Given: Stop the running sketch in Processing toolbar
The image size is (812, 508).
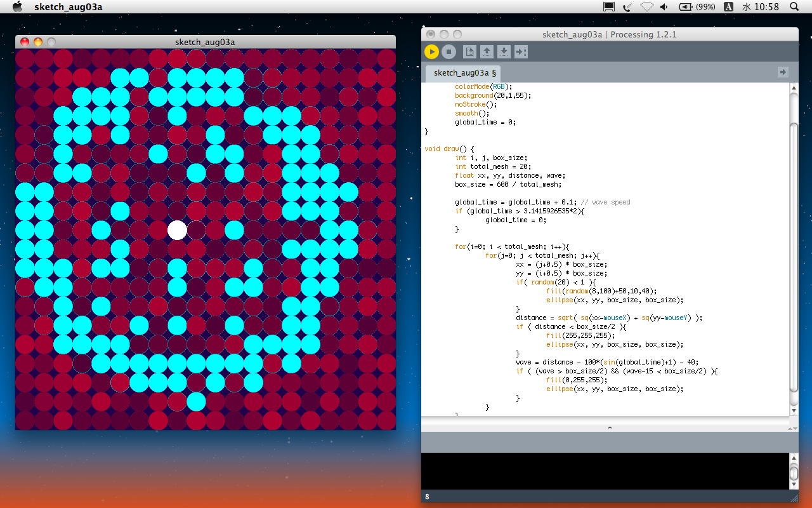Looking at the screenshot, I should [x=449, y=51].
